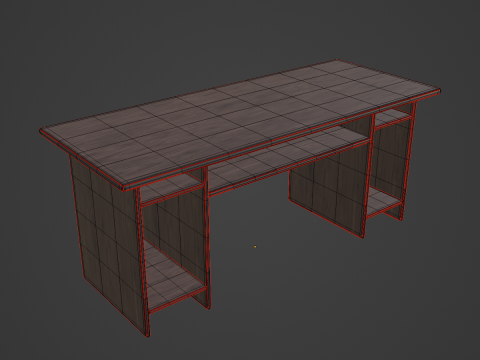Image resolution: width=480 pixels, height=360 pixels.
Task: Click the right cabinet's lower shelf
Action: point(383,203)
